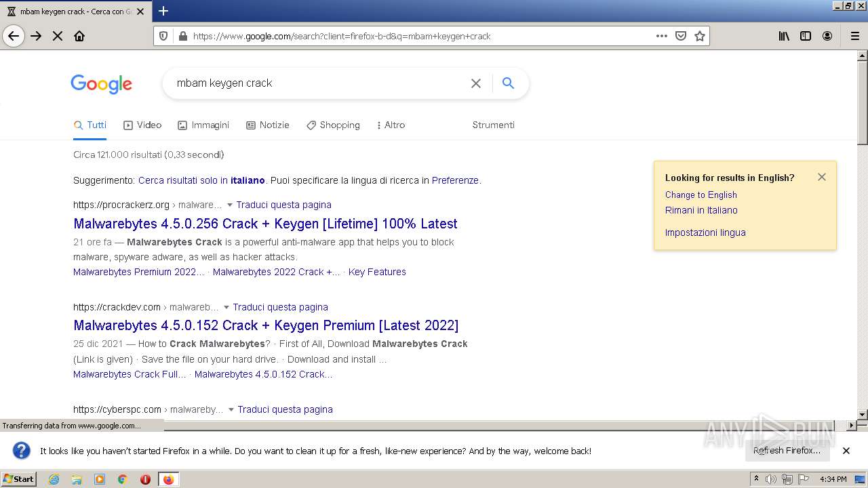Go back to the previous page
This screenshot has width=868, height=488.
pos(14,36)
